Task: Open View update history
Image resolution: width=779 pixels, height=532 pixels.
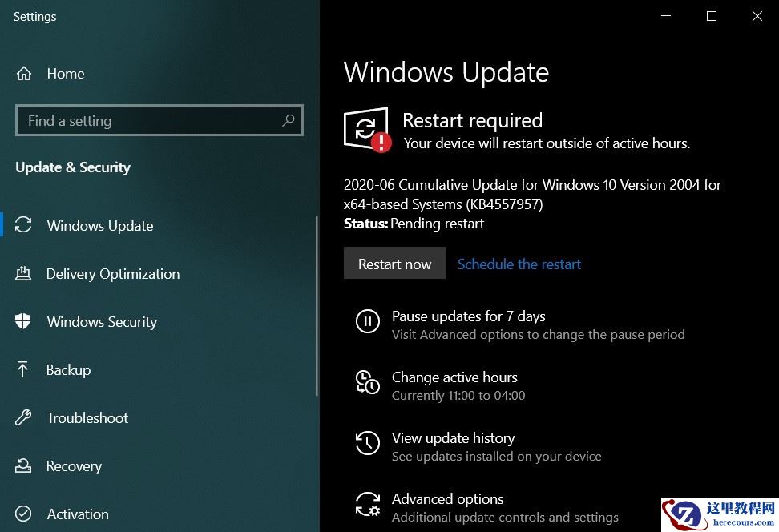Action: tap(453, 438)
